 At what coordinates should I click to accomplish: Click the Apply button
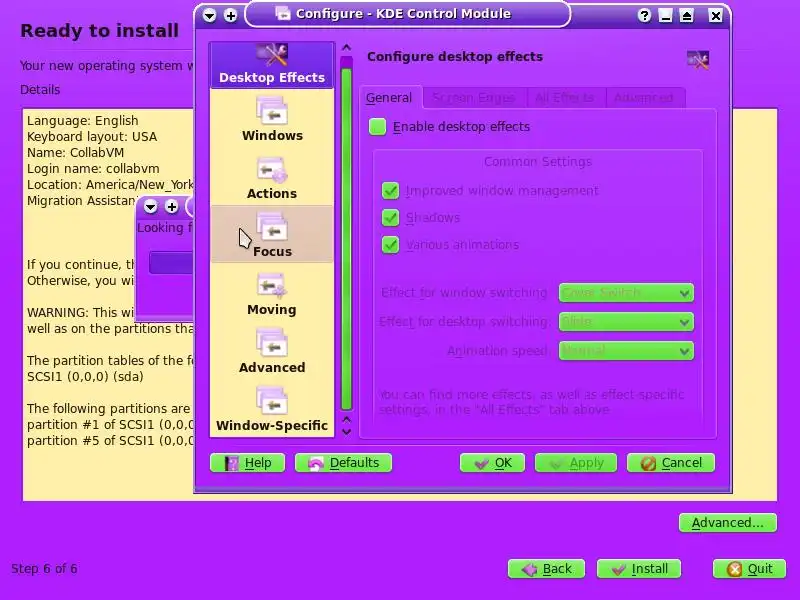(576, 463)
